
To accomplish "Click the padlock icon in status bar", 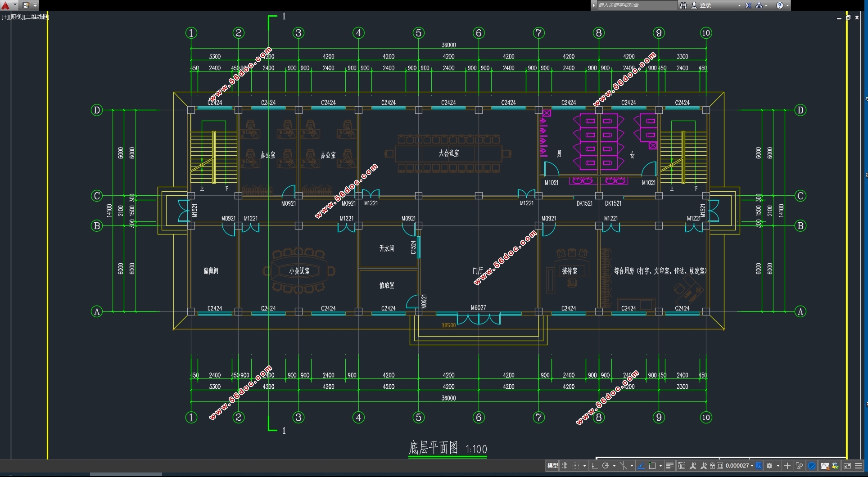I will (x=712, y=466).
